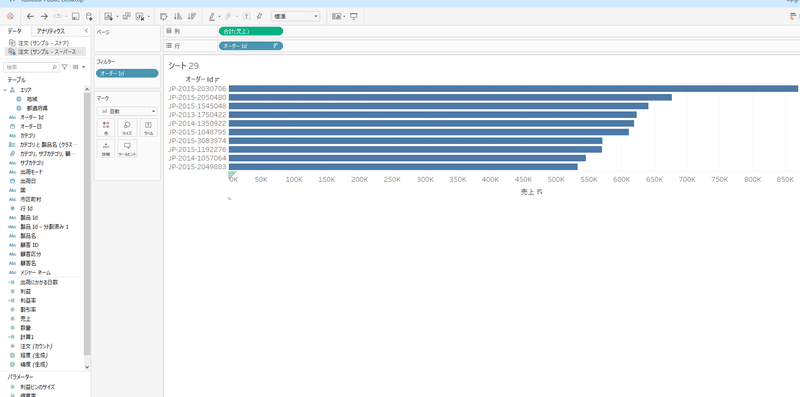Click the redo forward arrow
The width and height of the screenshot is (800, 397).
(44, 16)
